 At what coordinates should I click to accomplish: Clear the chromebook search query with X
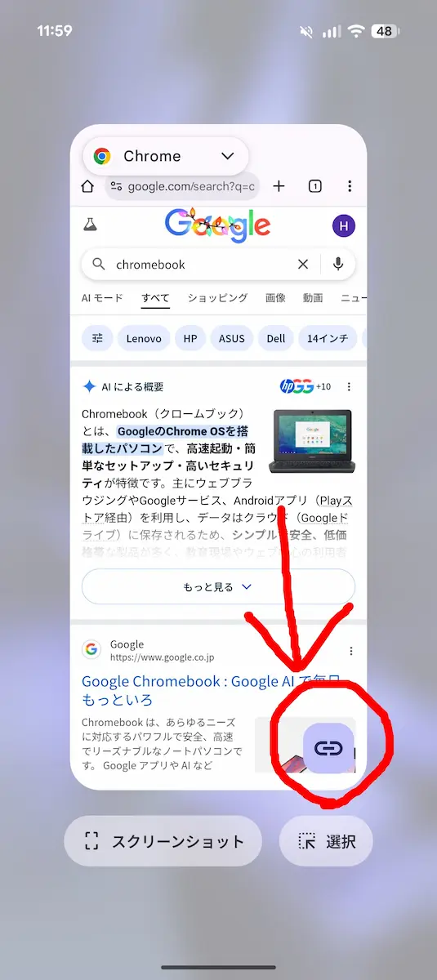tap(303, 264)
